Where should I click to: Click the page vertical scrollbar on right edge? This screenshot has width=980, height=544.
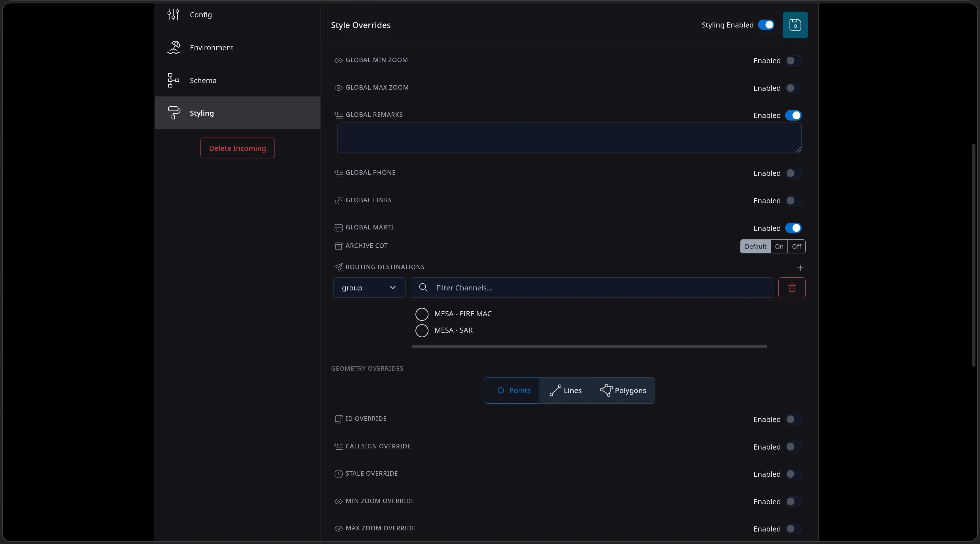973,255
